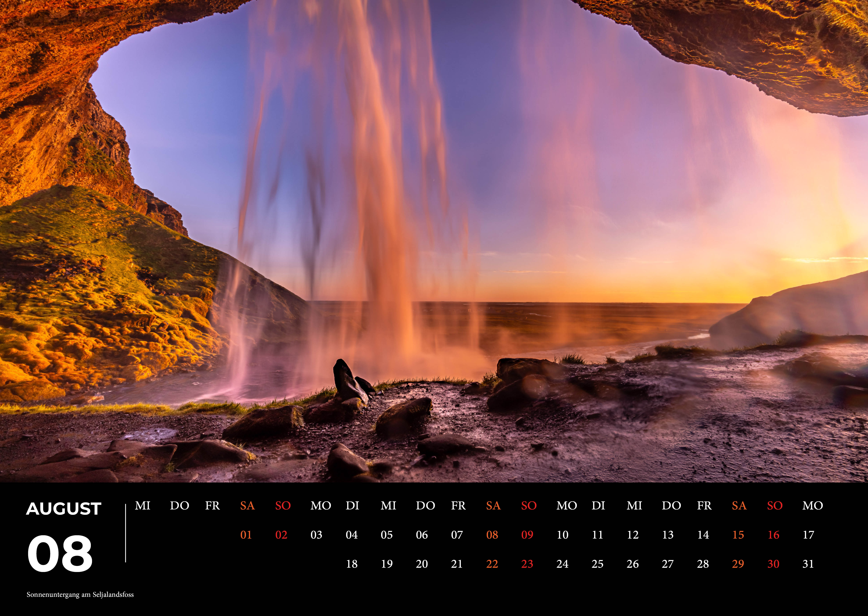The height and width of the screenshot is (616, 868).
Task: Click the SA label above date 15
Action: coord(739,506)
